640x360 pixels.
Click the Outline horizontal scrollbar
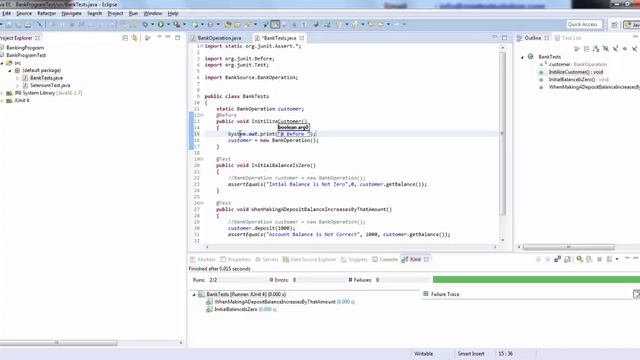569,247
